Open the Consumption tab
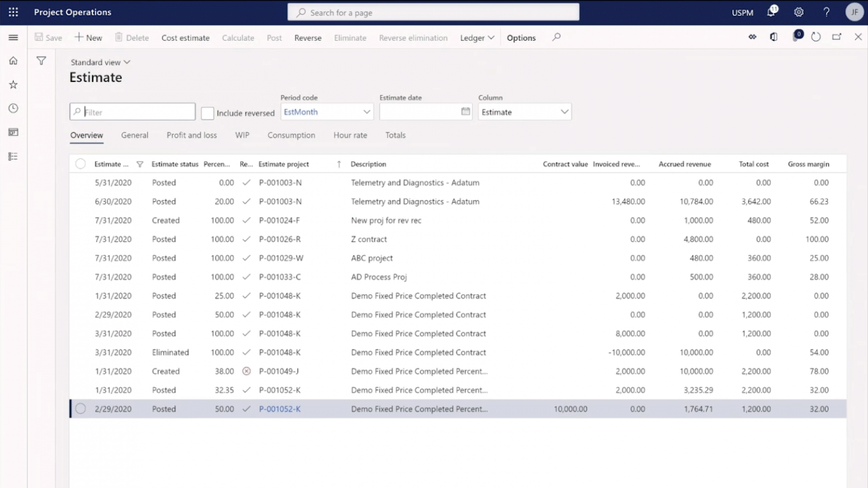The image size is (868, 488). click(x=291, y=135)
